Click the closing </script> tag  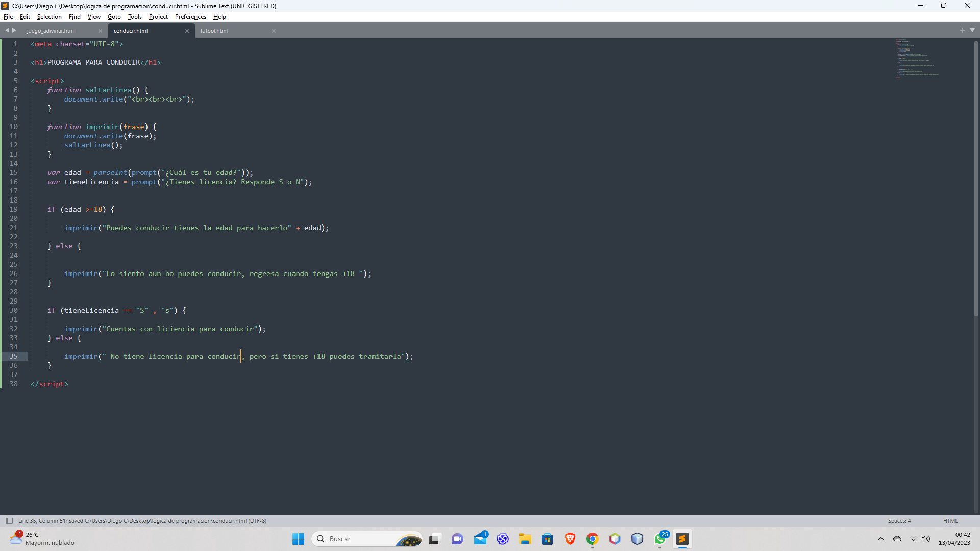tap(50, 384)
